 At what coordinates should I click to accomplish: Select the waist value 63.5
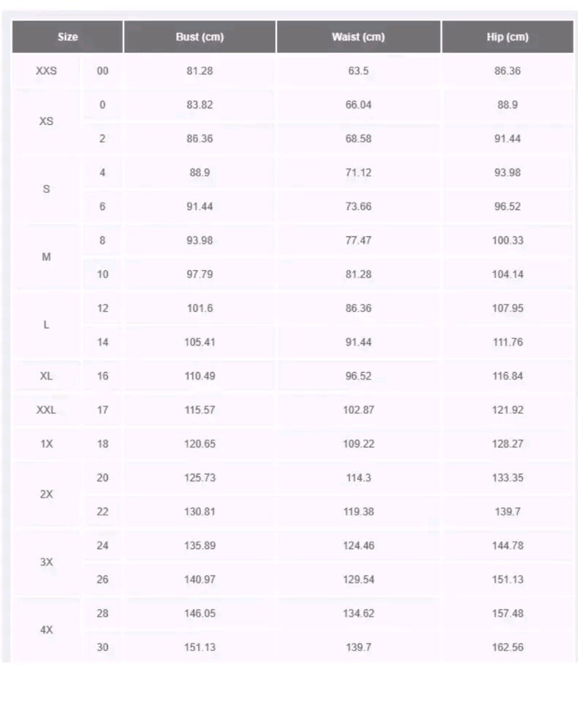pyautogui.click(x=358, y=71)
